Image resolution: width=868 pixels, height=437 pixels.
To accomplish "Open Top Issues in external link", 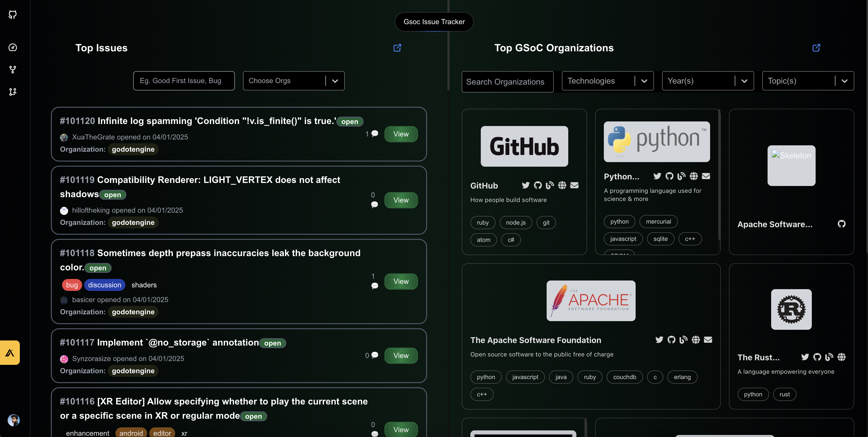I will click(x=397, y=48).
